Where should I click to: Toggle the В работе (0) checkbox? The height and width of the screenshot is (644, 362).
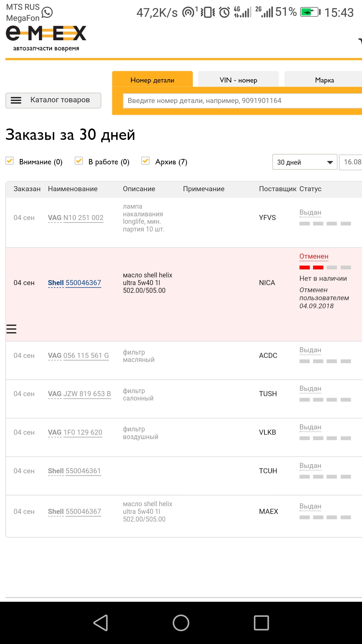(79, 161)
